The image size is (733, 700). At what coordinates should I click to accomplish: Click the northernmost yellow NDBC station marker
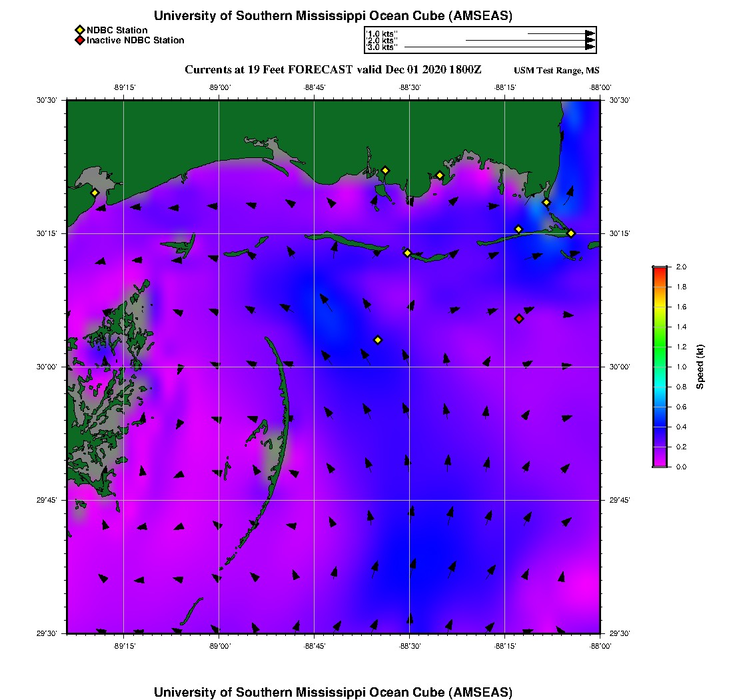(385, 171)
